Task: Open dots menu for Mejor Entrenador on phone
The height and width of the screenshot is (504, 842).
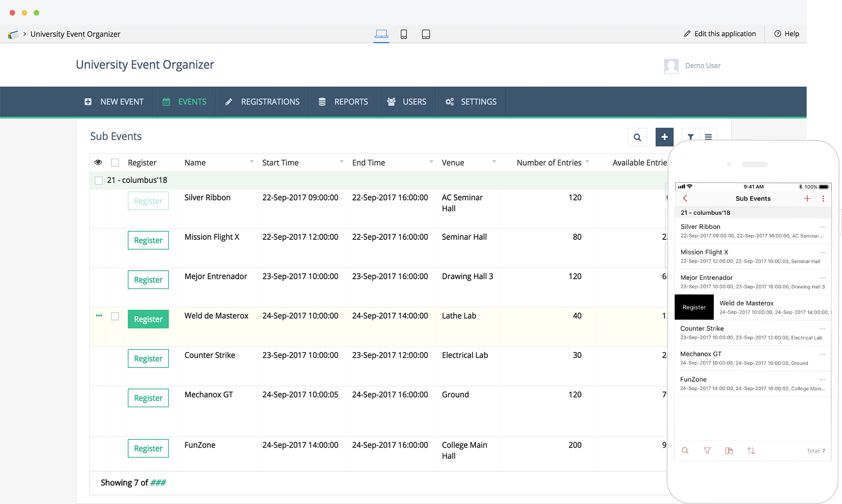Action: (x=823, y=278)
